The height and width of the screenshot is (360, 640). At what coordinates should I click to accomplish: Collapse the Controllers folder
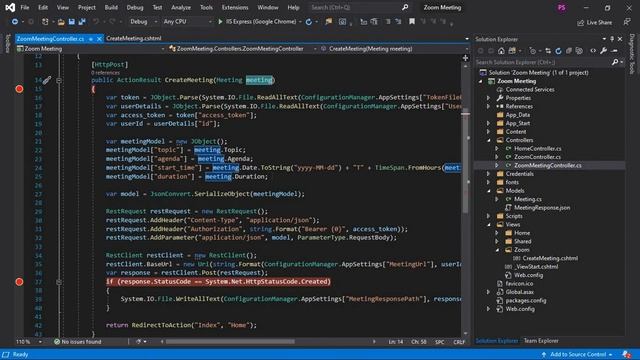click(489, 140)
